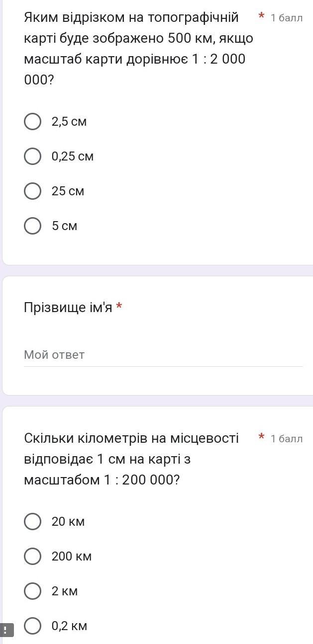313x644 pixels.
Task: Click 1 балл label of kilometers question
Action: pos(287,439)
